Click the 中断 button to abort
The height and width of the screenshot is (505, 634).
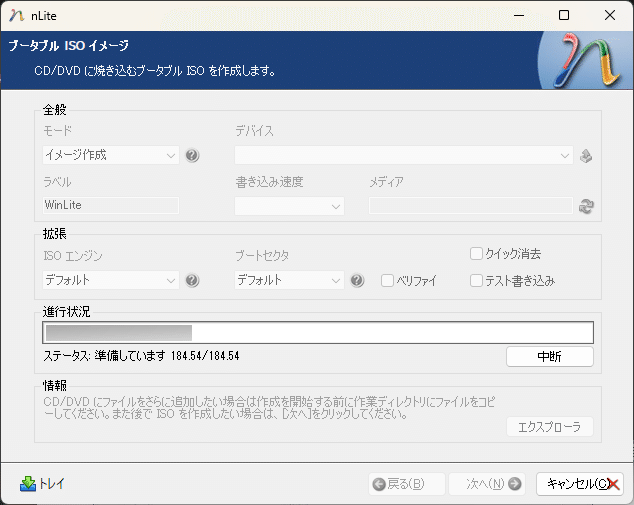click(549, 357)
